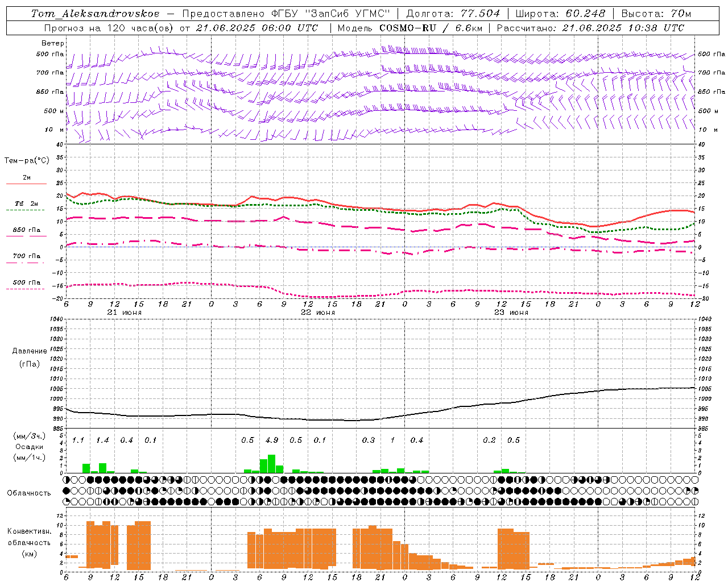Click the Конвективн. convective cloud label
This screenshot has height=582, width=728.
coord(29,531)
